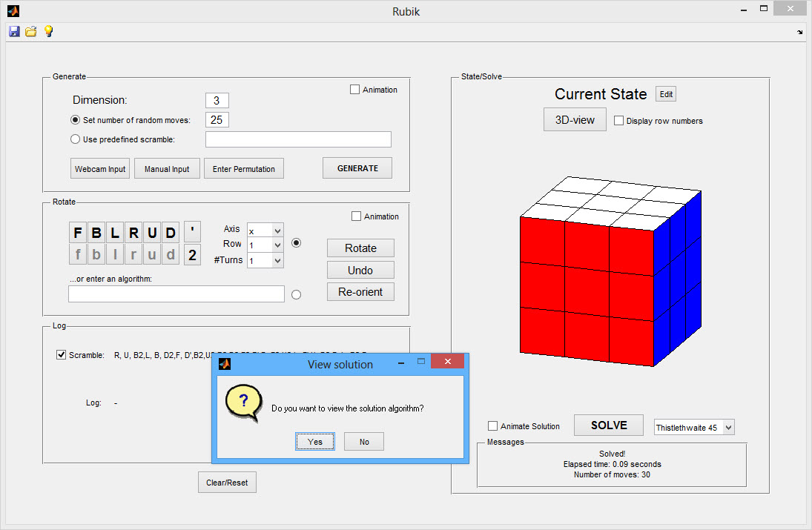Click the algorithm entry text field
The image size is (812, 530).
176,294
